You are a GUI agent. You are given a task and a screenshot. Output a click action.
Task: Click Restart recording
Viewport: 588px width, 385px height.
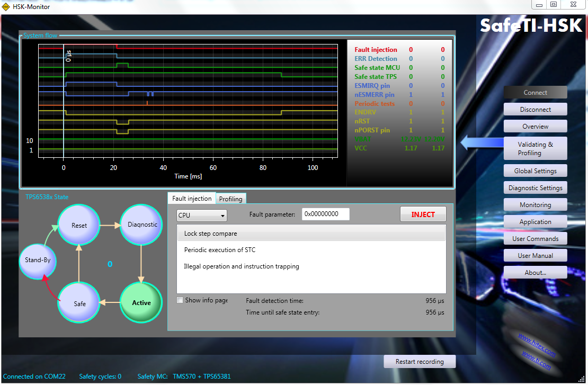420,362
